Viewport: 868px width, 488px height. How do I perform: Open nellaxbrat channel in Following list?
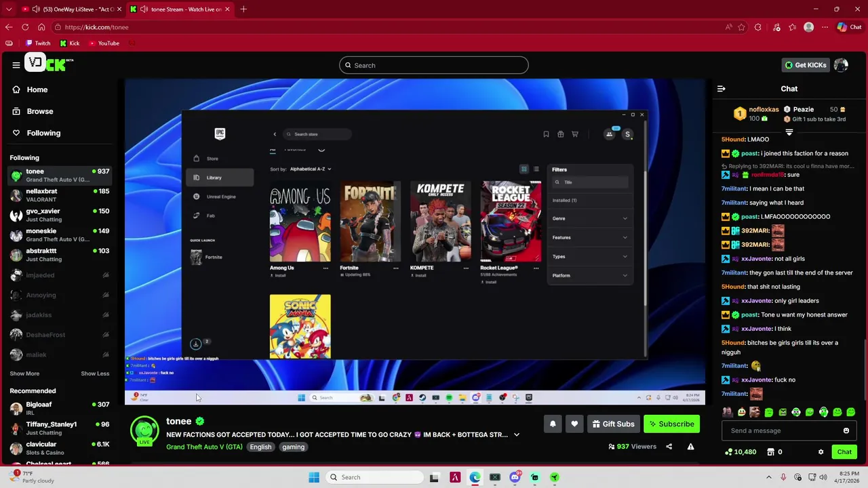pos(60,195)
